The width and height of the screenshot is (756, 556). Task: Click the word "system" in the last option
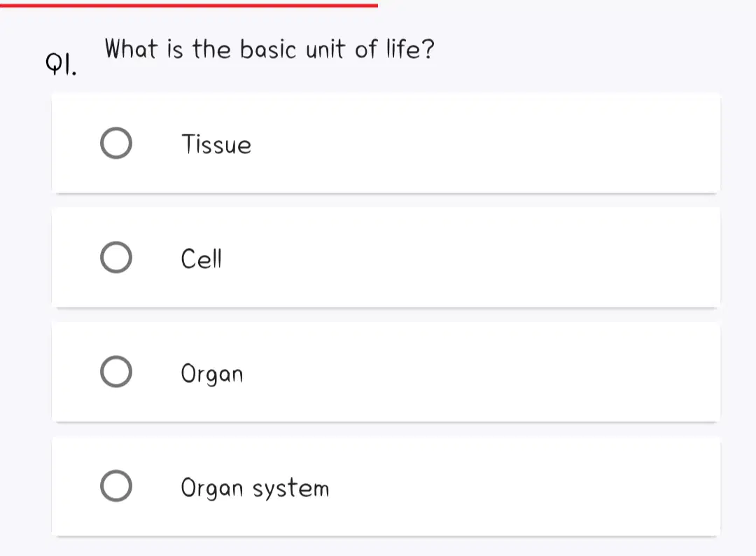291,489
